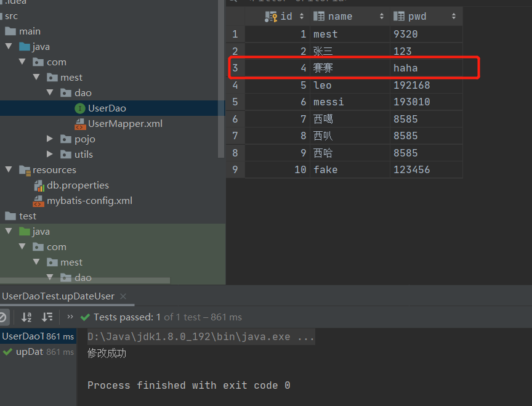Viewport: 532px width, 406px height.
Task: Select the utils package row
Action: pos(112,155)
